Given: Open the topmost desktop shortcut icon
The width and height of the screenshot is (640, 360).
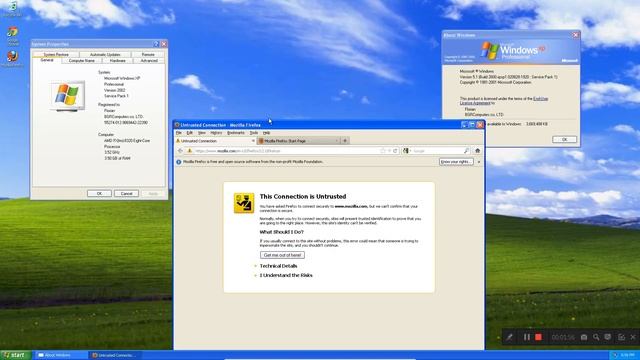Looking at the screenshot, I should tap(12, 7).
